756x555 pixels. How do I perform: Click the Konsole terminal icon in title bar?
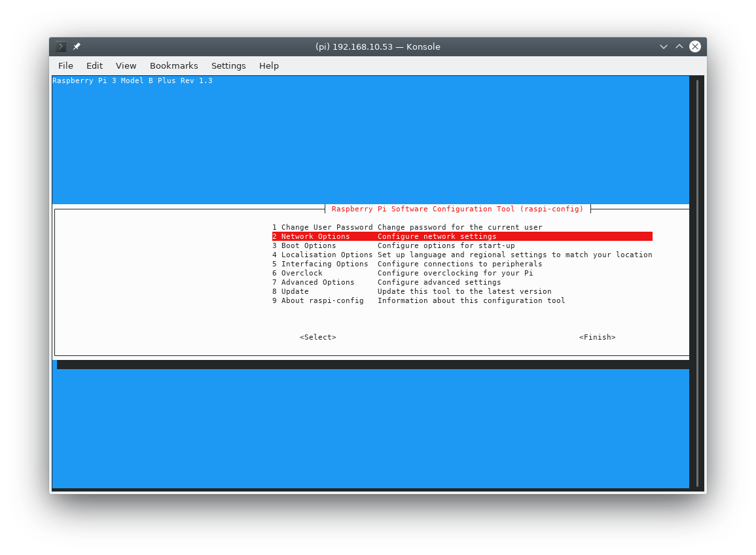click(61, 46)
